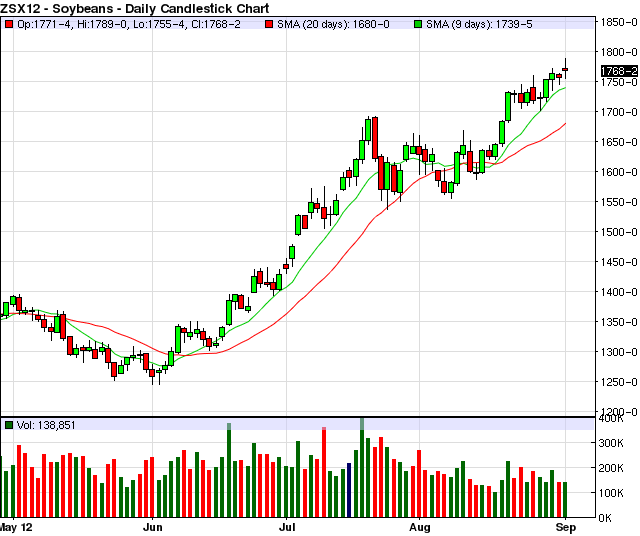Image resolution: width=640 pixels, height=536 pixels.
Task: Click the SMA (20 days): 1680-0 label
Action: [x=333, y=24]
